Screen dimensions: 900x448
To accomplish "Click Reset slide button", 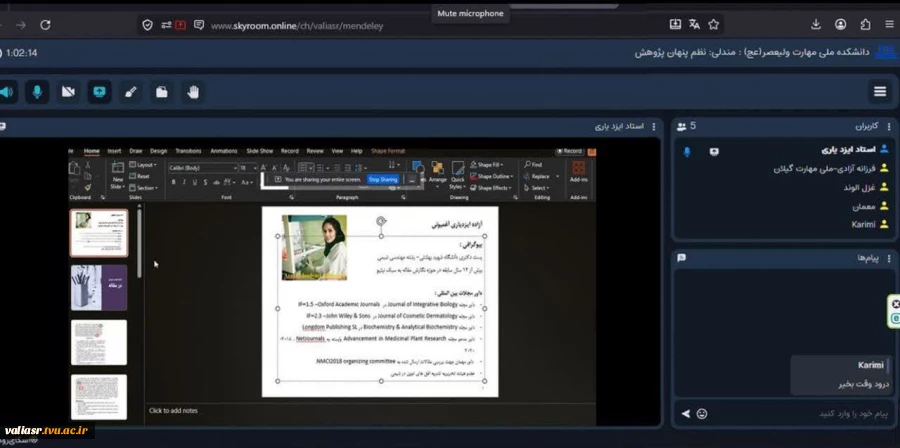I will tap(140, 177).
